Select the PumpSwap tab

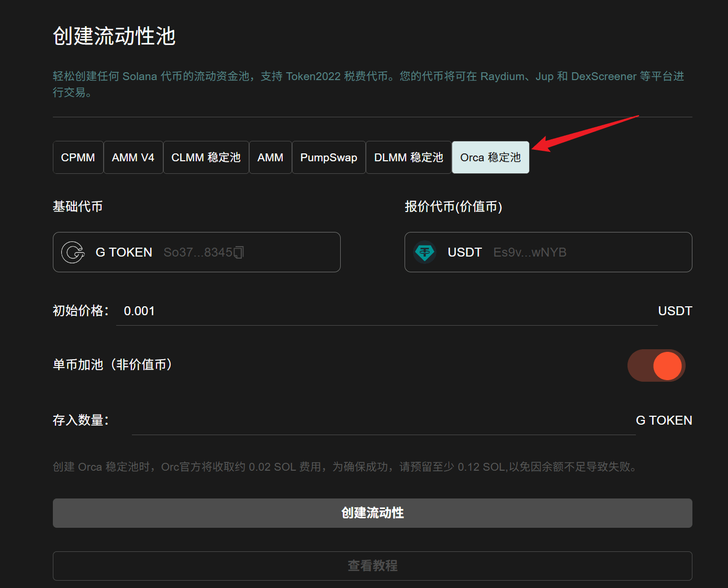point(329,157)
